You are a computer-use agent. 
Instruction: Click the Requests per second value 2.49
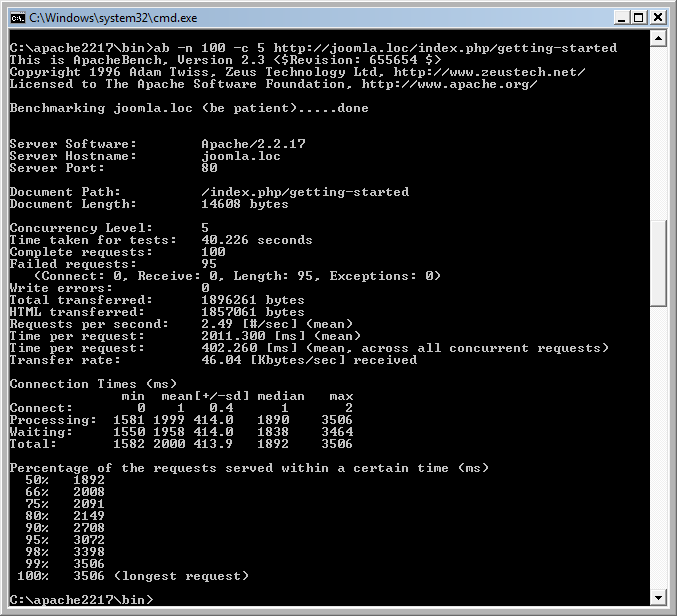216,324
